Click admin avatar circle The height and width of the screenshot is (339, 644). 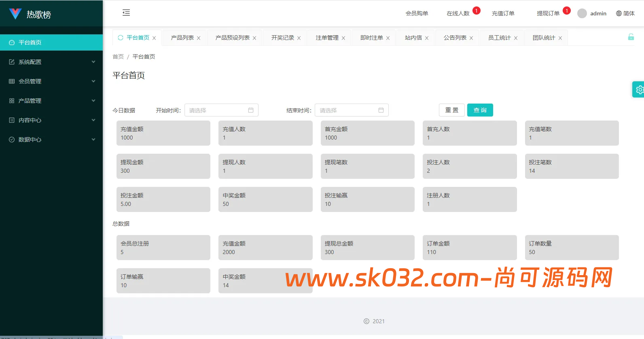click(x=582, y=13)
